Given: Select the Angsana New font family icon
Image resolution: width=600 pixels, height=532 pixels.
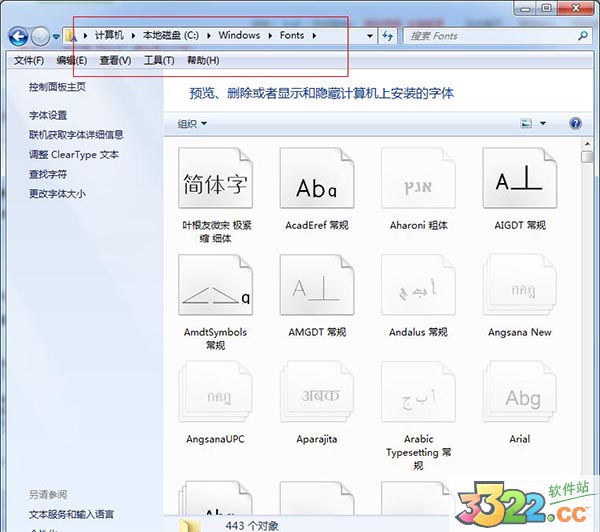Looking at the screenshot, I should click(x=520, y=285).
